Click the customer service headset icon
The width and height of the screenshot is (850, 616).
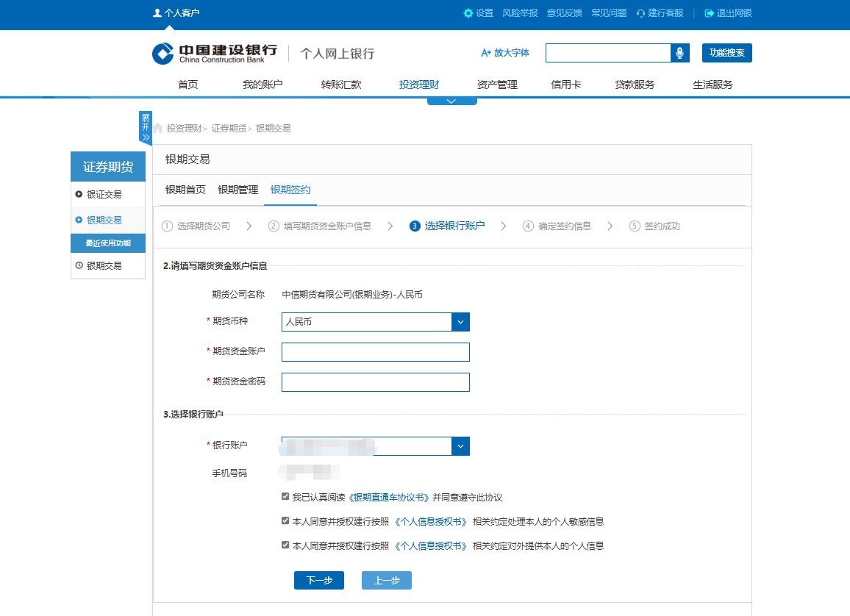pyautogui.click(x=640, y=13)
